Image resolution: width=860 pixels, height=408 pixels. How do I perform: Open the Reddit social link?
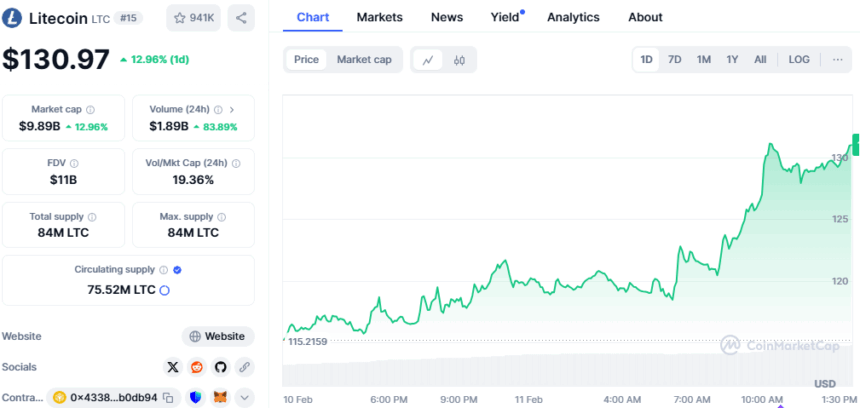(196, 367)
